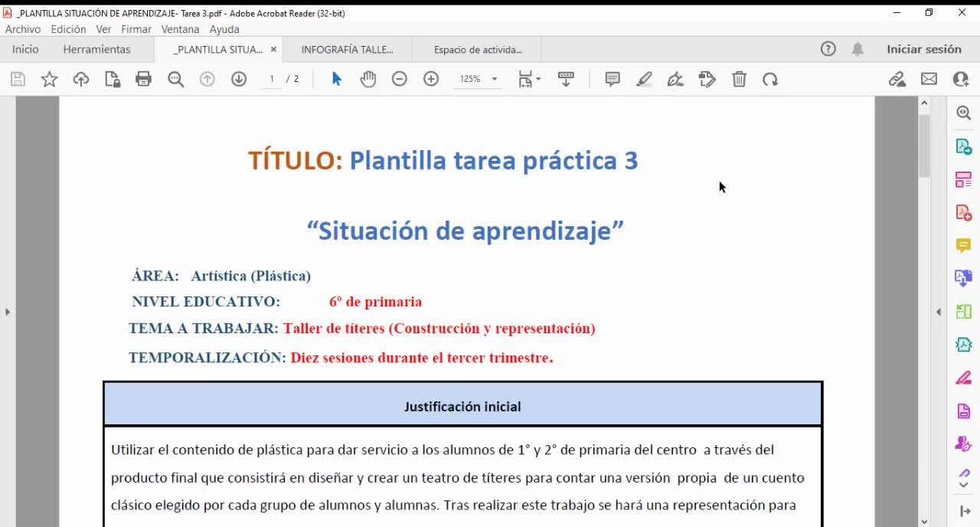Switch to the Herramientas tab
Image resolution: width=980 pixels, height=527 pixels.
tap(96, 49)
